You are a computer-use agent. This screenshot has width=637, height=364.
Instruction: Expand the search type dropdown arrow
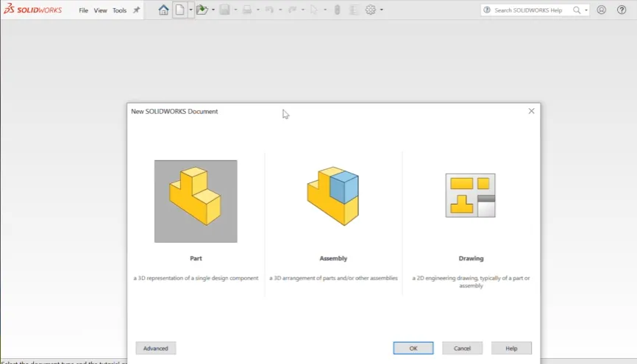tap(586, 10)
